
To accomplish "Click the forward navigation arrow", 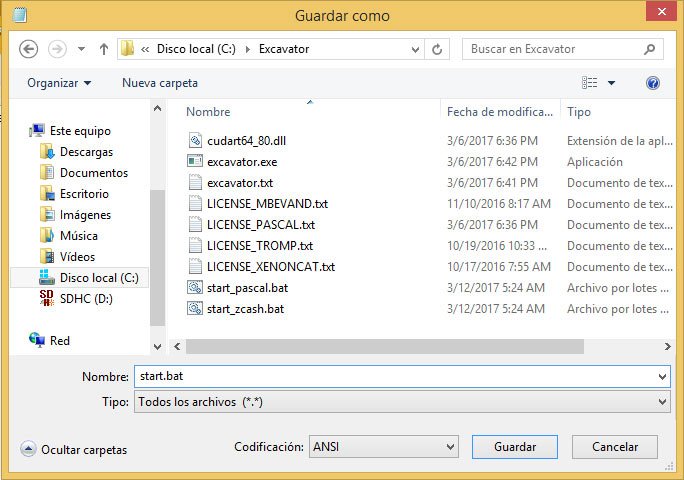I will (x=57, y=49).
